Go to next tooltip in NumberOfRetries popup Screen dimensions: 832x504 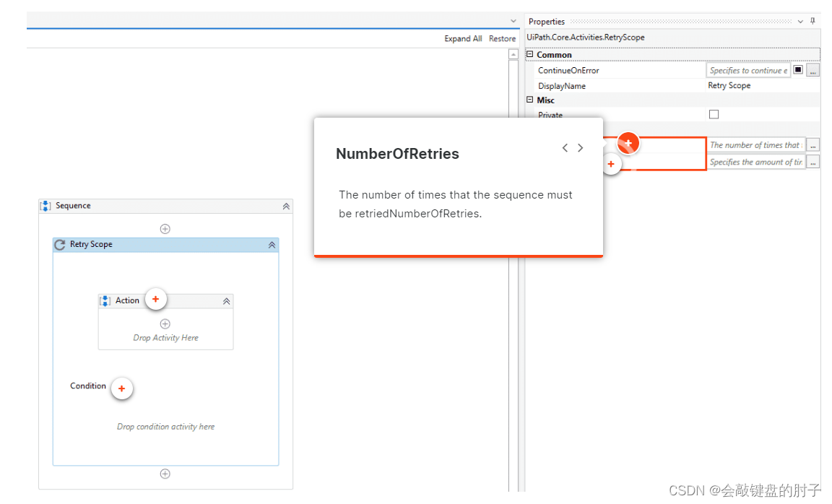point(581,148)
